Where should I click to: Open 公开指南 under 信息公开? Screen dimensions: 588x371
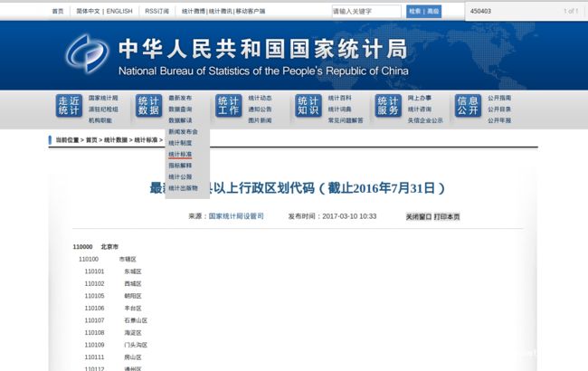pos(499,98)
